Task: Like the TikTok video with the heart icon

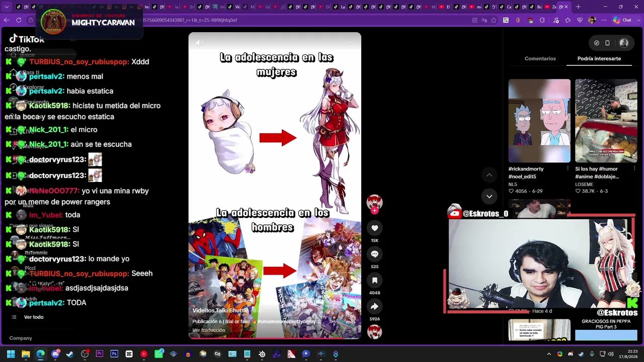Action: (x=374, y=228)
